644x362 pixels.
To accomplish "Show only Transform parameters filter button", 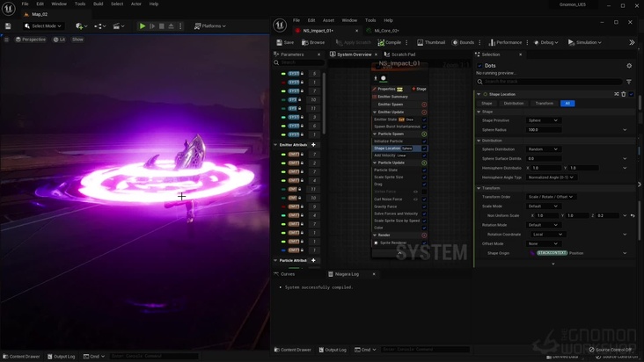I will 545,104.
